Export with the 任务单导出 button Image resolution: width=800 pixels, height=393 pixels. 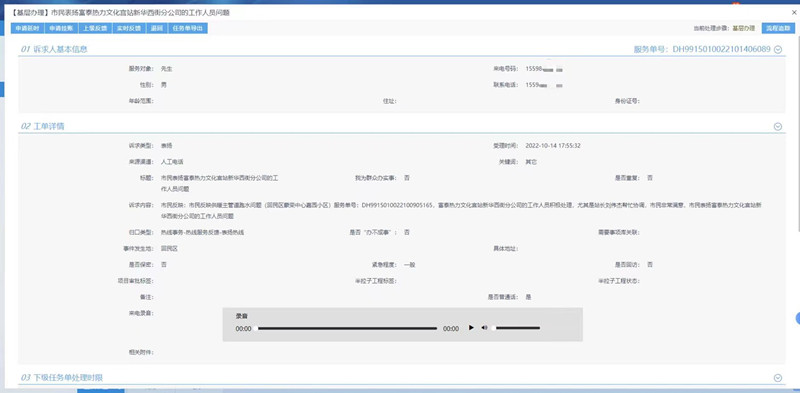pyautogui.click(x=187, y=29)
